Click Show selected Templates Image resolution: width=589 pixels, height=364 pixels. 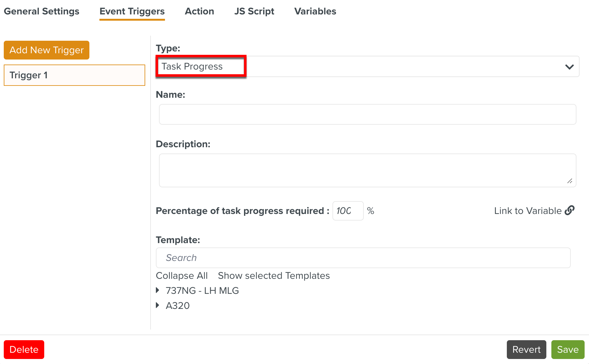pyautogui.click(x=273, y=276)
